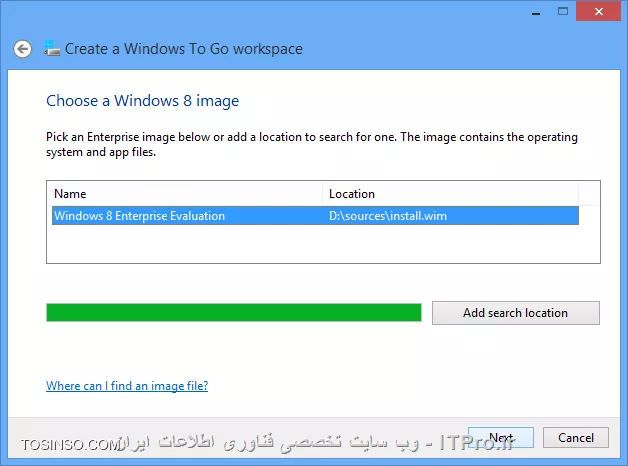Minimize the Windows To Go window
This screenshot has width=628, height=466.
point(536,12)
